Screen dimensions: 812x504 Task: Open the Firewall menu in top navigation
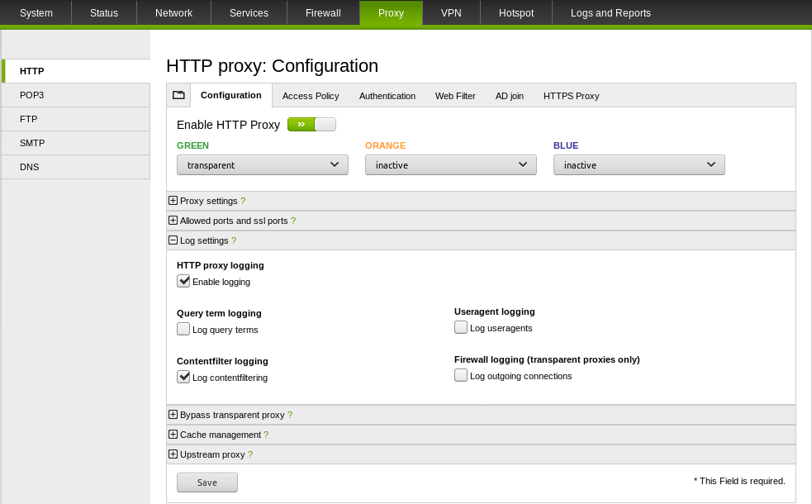[x=323, y=13]
